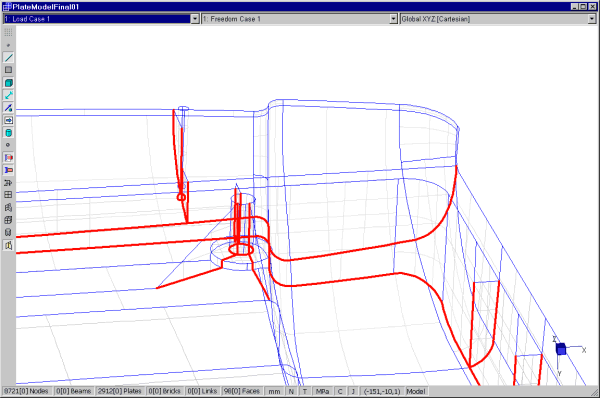Toggle the teal cylinder display icon
This screenshot has width=600, height=398.
(x=8, y=133)
